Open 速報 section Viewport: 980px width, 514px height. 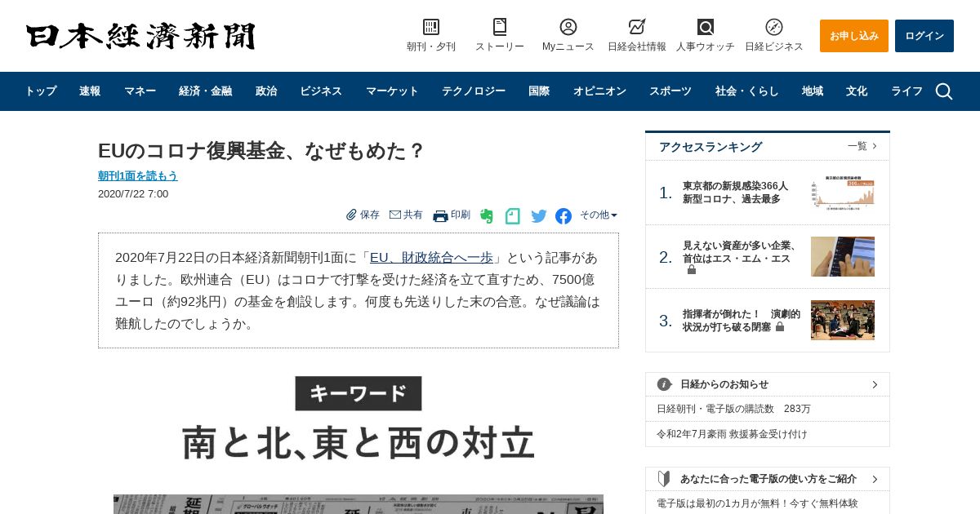coord(90,91)
